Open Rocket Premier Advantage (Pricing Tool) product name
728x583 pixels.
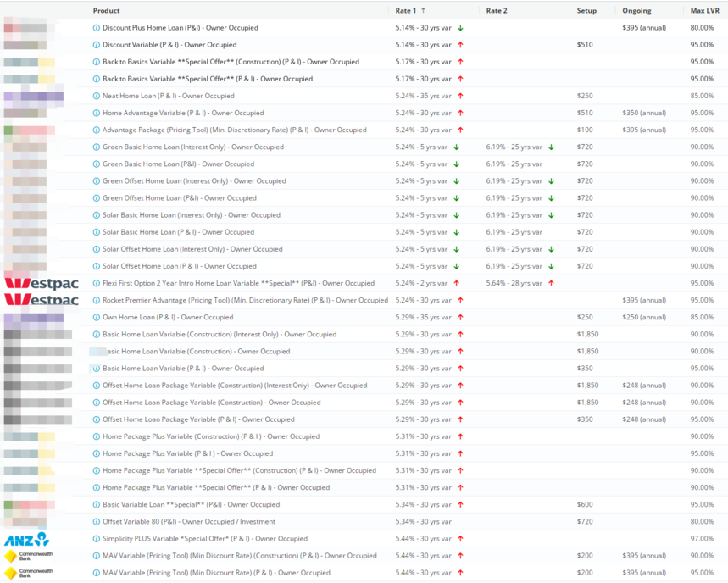(x=245, y=300)
